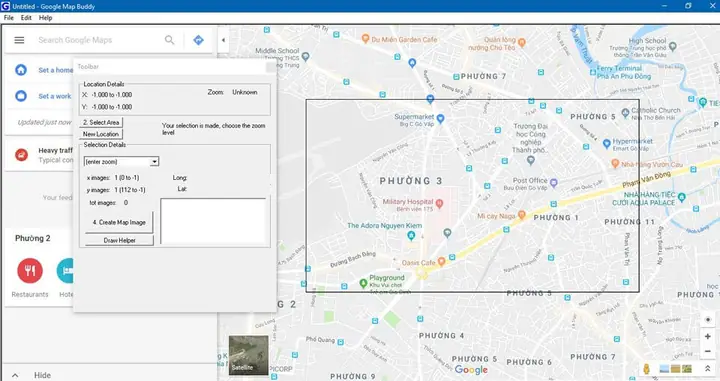Click the Draw Helper button

pyautogui.click(x=119, y=240)
